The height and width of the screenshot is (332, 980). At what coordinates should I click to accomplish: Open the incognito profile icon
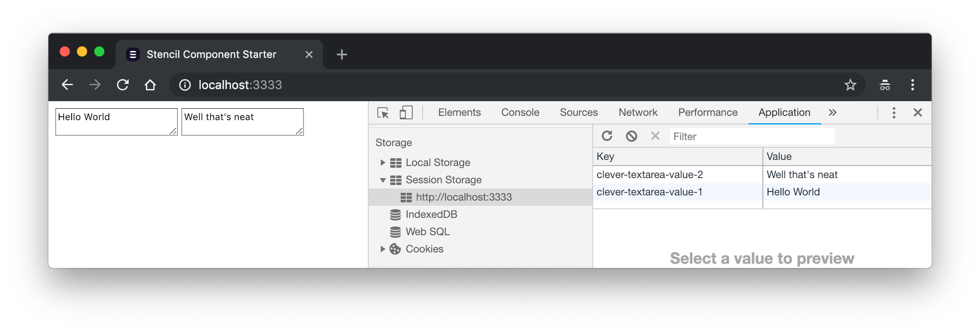click(x=885, y=85)
